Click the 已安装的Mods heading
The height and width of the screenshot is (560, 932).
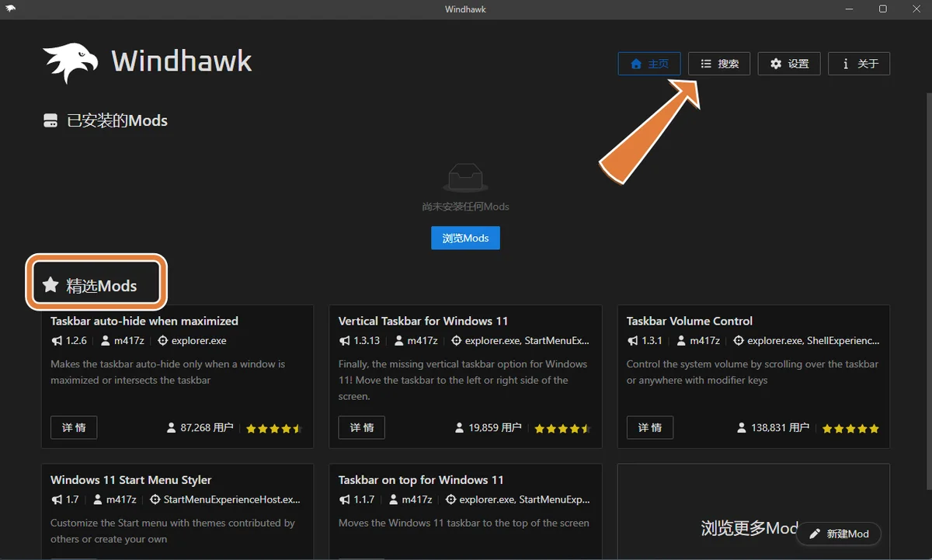click(117, 121)
